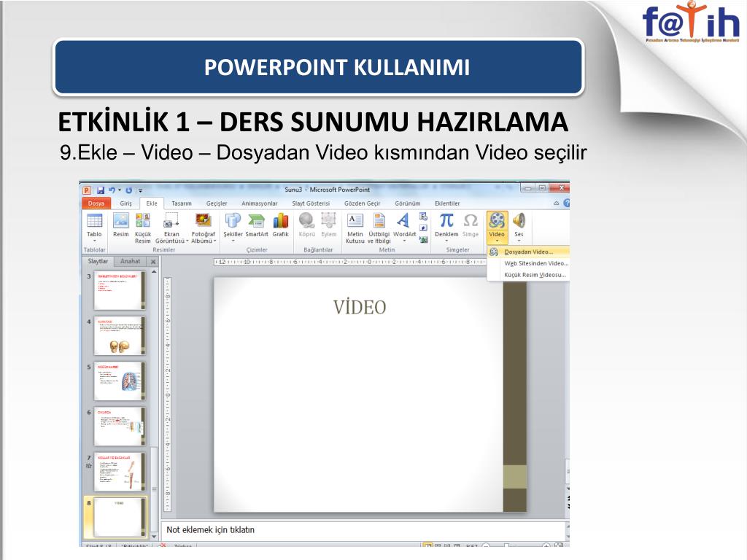Open the Şekiller shapes gallery
The height and width of the screenshot is (560, 747).
[233, 221]
